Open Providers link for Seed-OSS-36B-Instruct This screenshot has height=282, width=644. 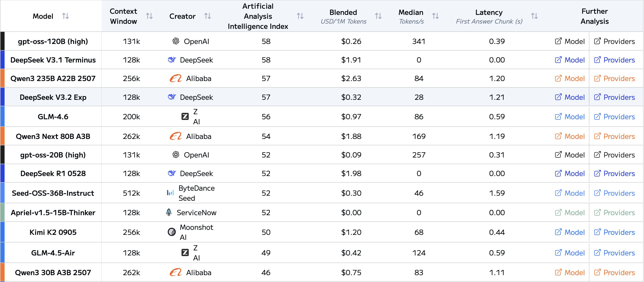pos(614,193)
